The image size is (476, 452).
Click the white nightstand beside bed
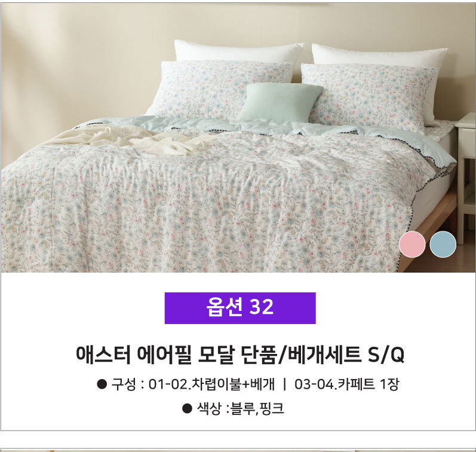click(466, 176)
